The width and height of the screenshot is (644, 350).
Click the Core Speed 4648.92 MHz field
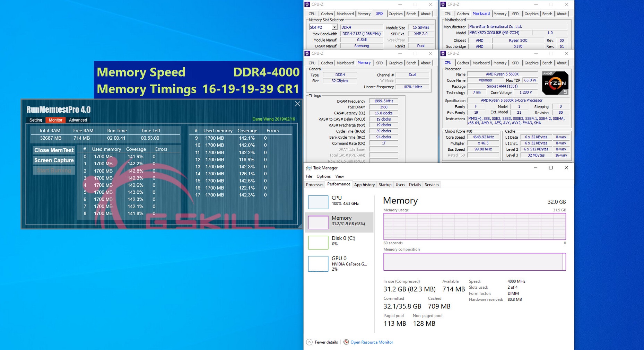coord(483,137)
